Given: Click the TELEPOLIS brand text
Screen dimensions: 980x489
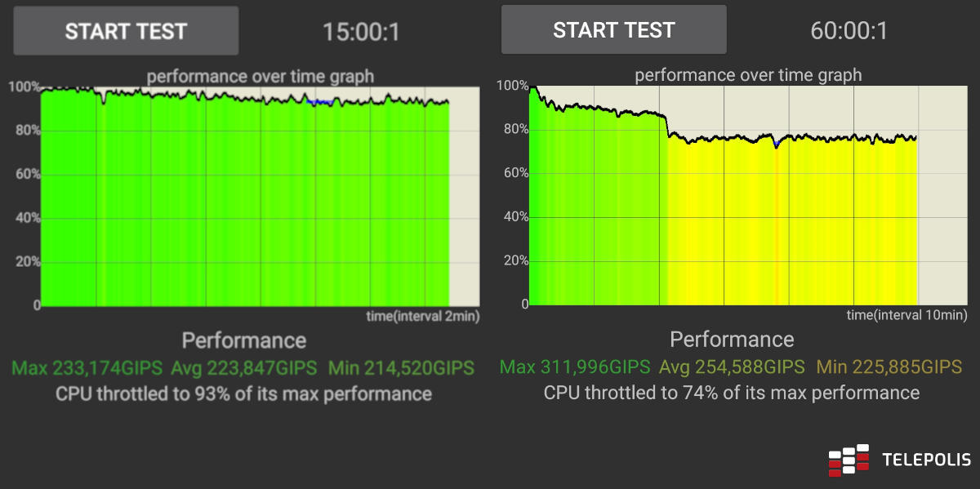Looking at the screenshot, I should tap(926, 460).
